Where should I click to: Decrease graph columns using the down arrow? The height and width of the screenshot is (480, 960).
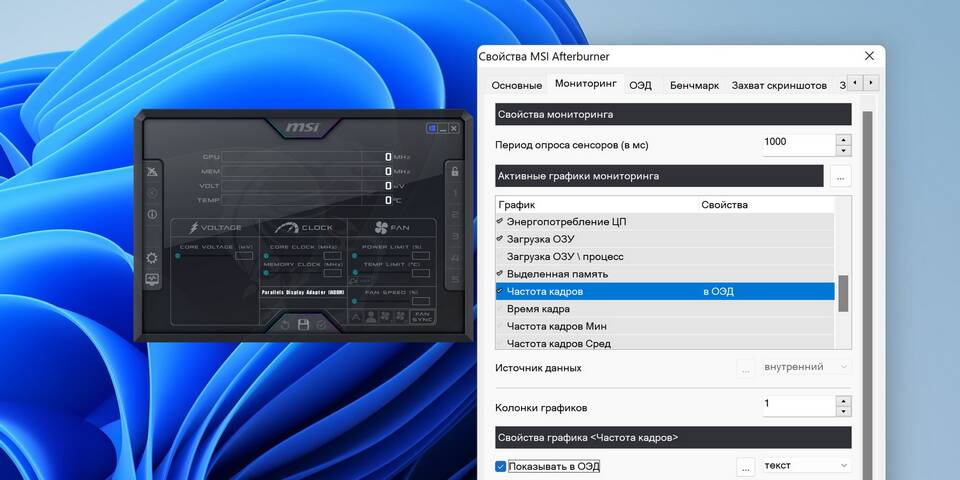click(844, 412)
